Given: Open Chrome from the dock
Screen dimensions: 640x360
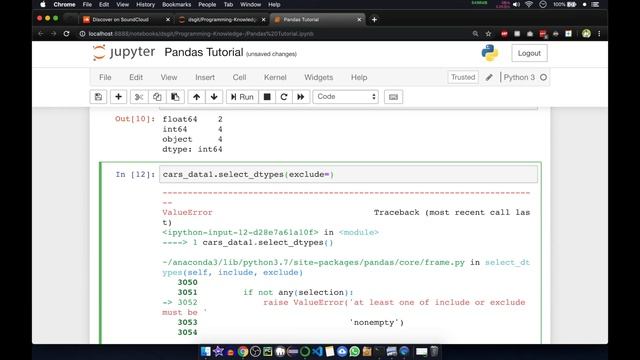Looking at the screenshot, I should point(243,351).
